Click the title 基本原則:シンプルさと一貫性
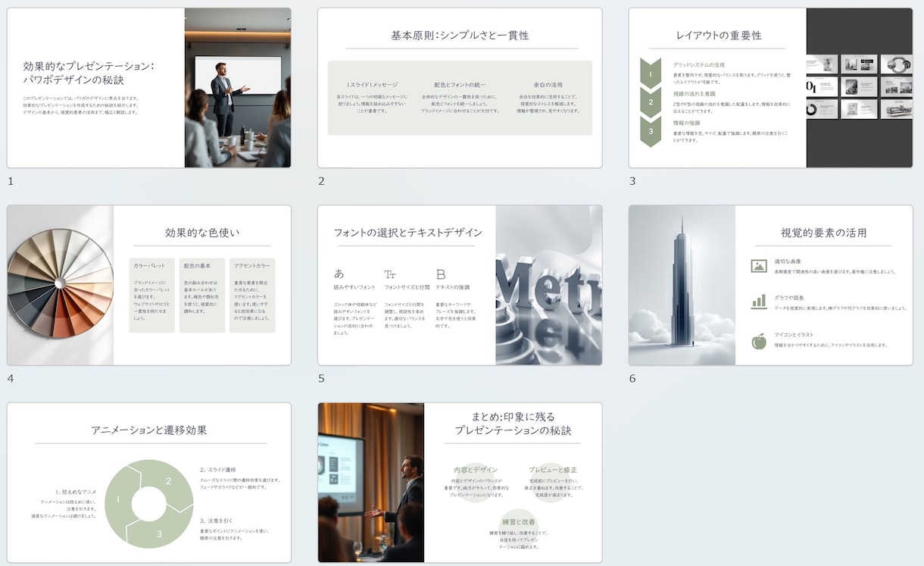 pyautogui.click(x=460, y=35)
